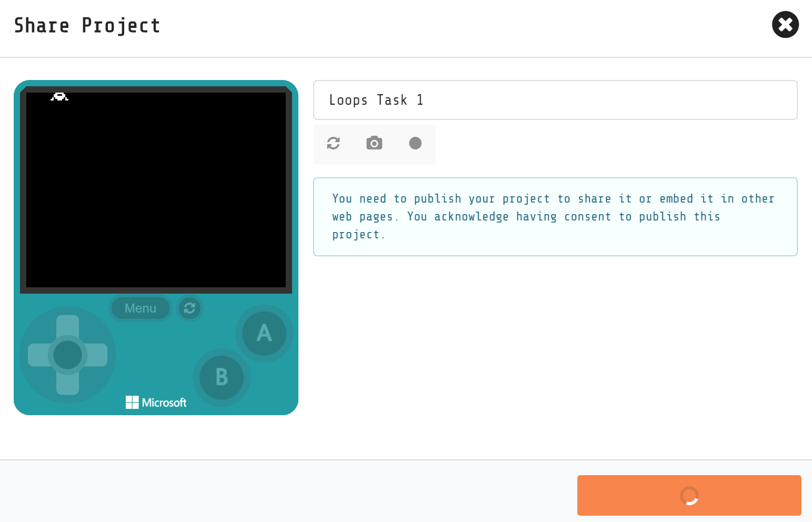Image resolution: width=812 pixels, height=522 pixels.
Task: Click the orange publish button
Action: coord(689,495)
